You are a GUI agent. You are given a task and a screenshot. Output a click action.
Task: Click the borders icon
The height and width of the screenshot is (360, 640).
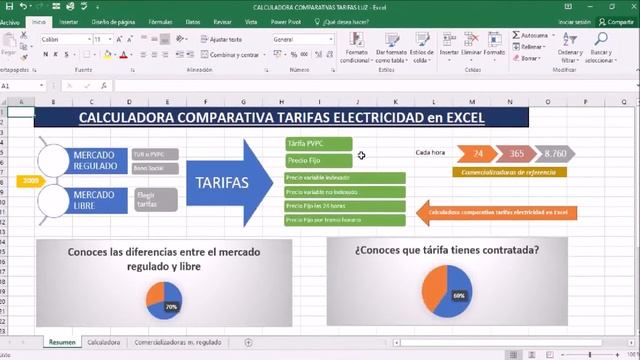pos(87,54)
